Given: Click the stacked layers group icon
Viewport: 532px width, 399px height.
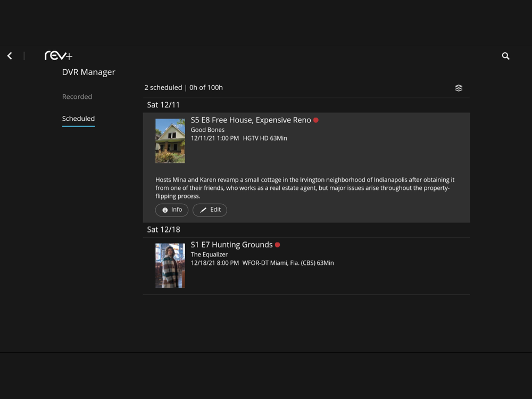Looking at the screenshot, I should point(459,88).
